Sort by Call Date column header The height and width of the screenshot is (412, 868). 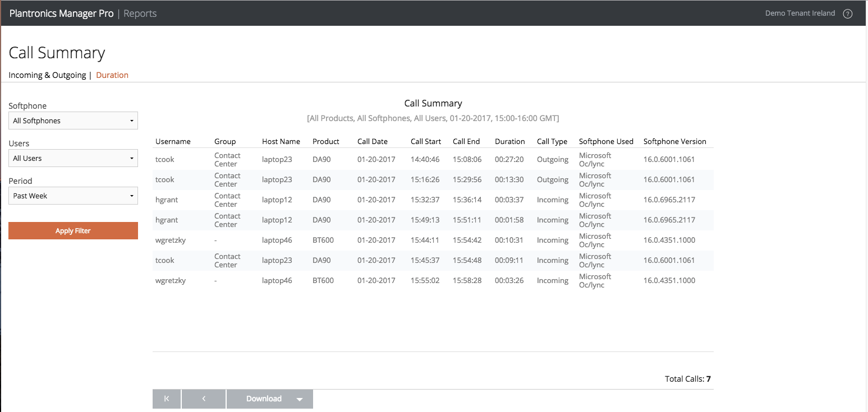point(373,141)
